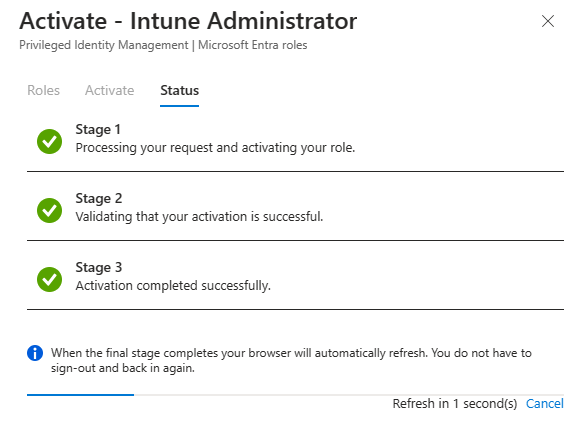This screenshot has height=443, width=581.
Task: Open the Activate tab
Action: coord(110,90)
